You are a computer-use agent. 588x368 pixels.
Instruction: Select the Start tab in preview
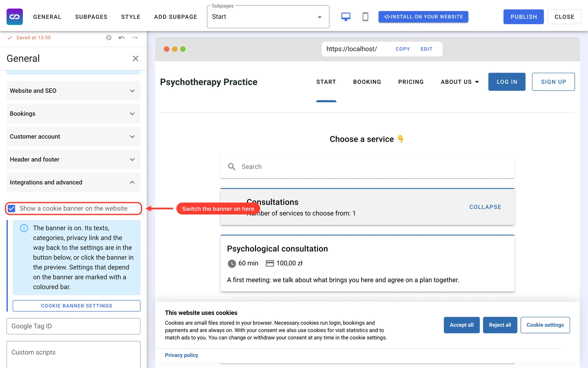326,82
